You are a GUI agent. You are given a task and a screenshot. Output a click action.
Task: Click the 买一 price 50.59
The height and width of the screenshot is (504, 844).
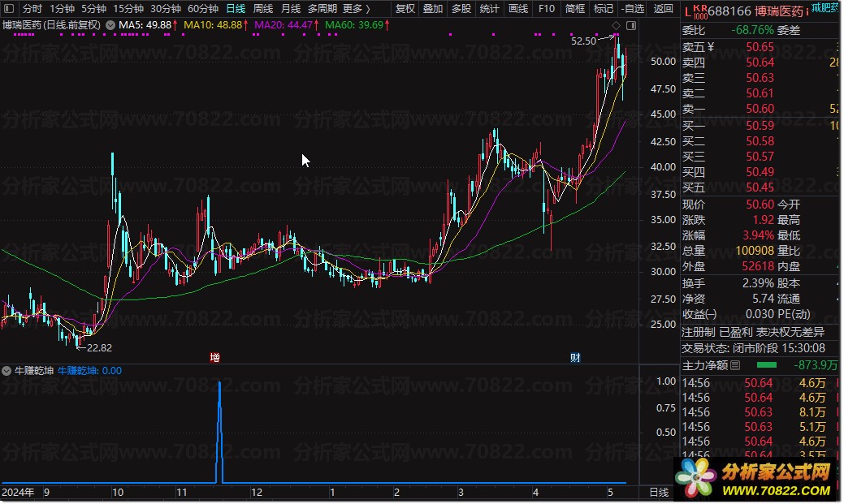[760, 126]
